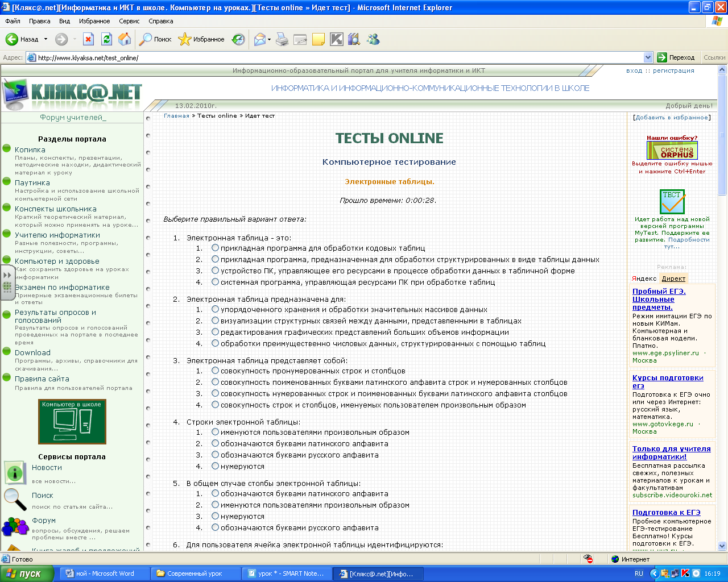
Task: Open the Download portal section
Action: [x=32, y=352]
